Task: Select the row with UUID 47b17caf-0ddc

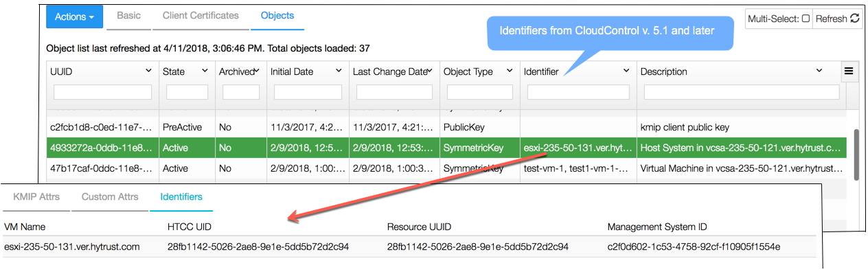Action: pyautogui.click(x=446, y=168)
